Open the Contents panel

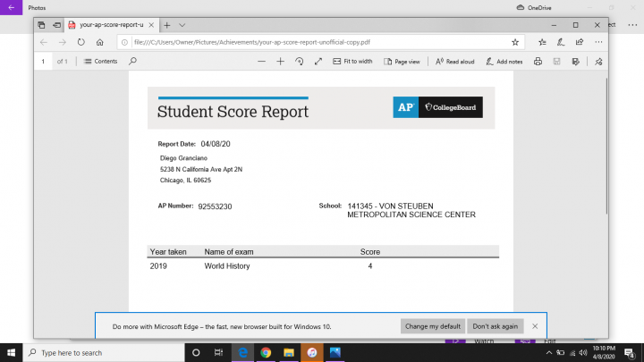[100, 62]
